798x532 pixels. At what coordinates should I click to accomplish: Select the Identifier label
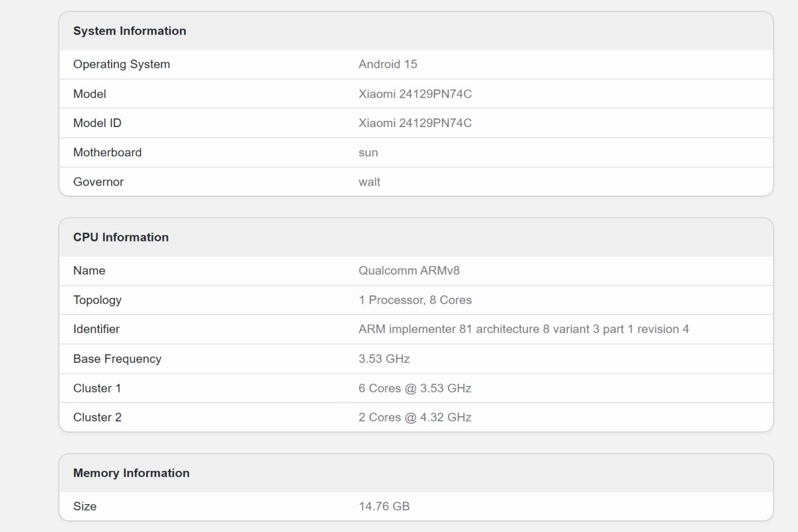[96, 329]
